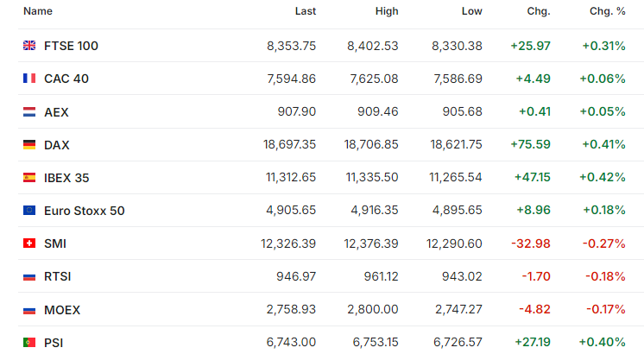Open the Euro Stoxx 50 index page
Viewport: 644px width, 354px height.
click(x=85, y=211)
